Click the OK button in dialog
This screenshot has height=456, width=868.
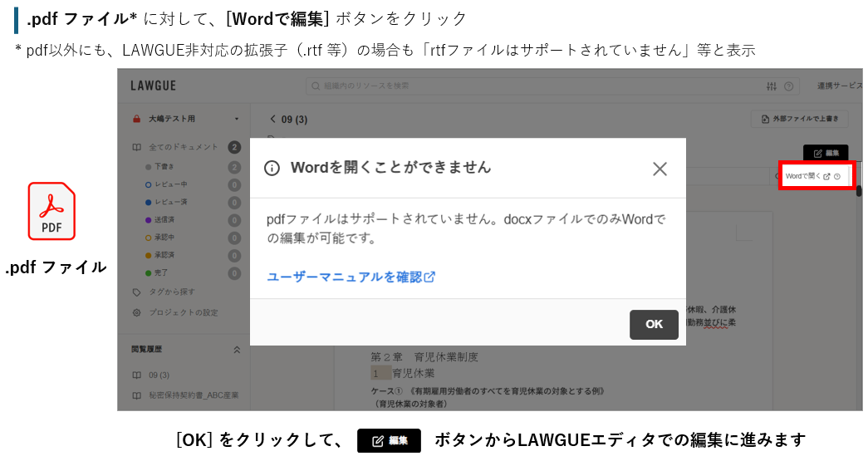tap(654, 324)
